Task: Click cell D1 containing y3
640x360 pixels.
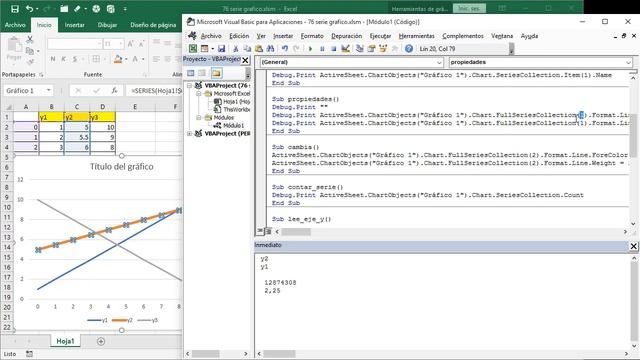Action: [102, 117]
